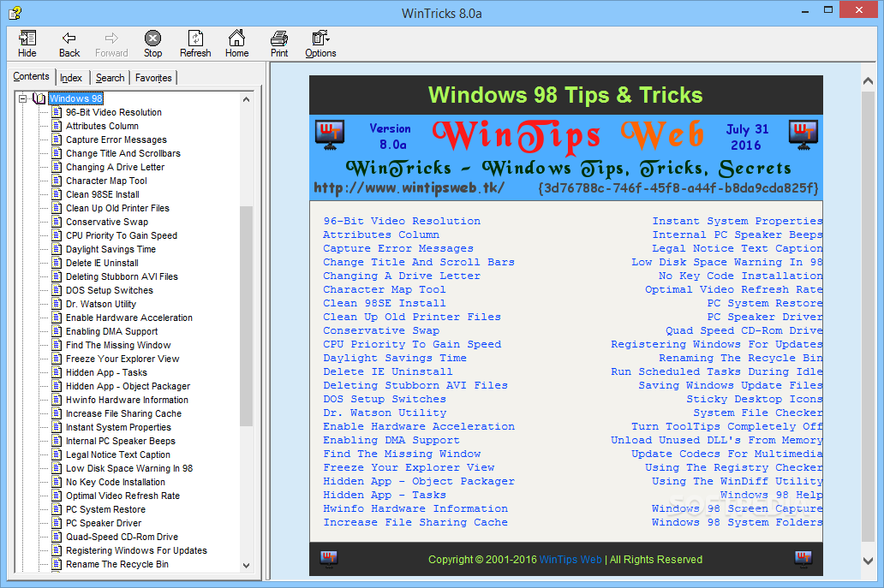
Task: Open the Using The WinDiff Utility link
Action: coord(737,481)
